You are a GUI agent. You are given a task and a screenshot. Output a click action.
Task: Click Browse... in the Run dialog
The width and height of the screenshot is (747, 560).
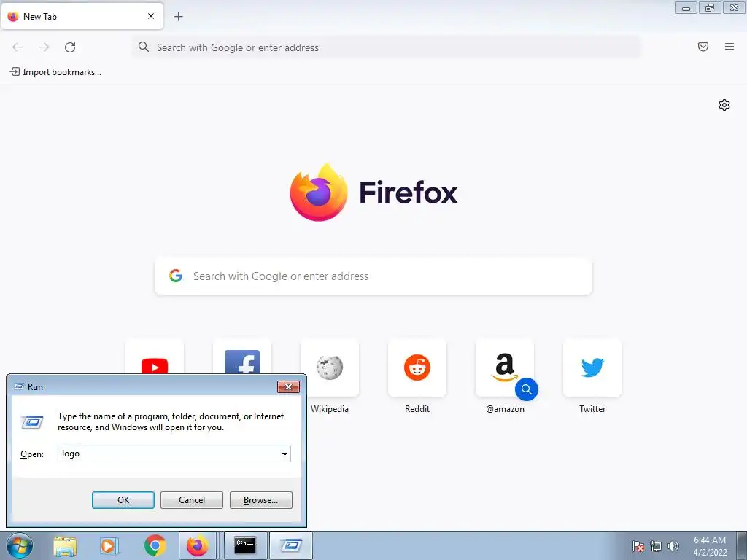(x=260, y=500)
